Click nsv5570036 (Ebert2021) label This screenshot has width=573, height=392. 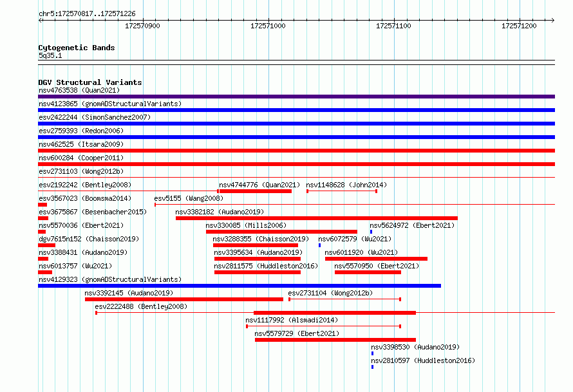pyautogui.click(x=81, y=225)
